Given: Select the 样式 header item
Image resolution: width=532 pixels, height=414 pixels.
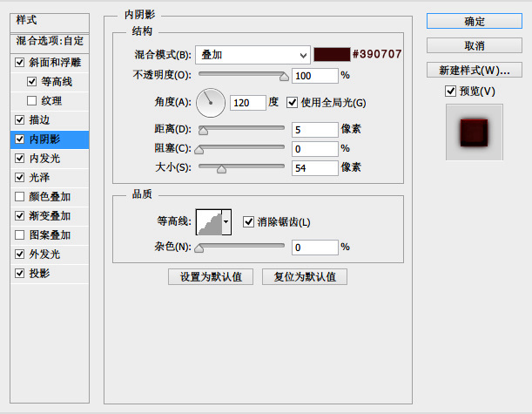Looking at the screenshot, I should [x=50, y=21].
